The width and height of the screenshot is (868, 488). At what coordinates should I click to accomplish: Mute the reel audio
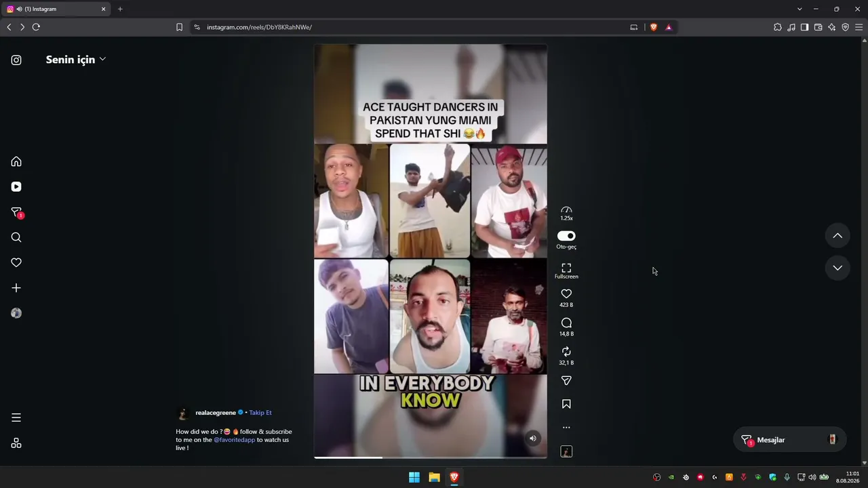[533, 439]
